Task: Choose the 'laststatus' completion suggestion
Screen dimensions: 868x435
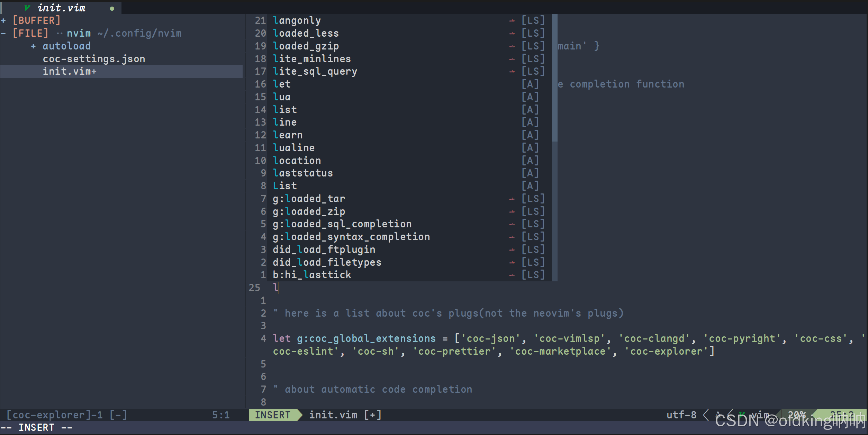Action: (x=303, y=173)
